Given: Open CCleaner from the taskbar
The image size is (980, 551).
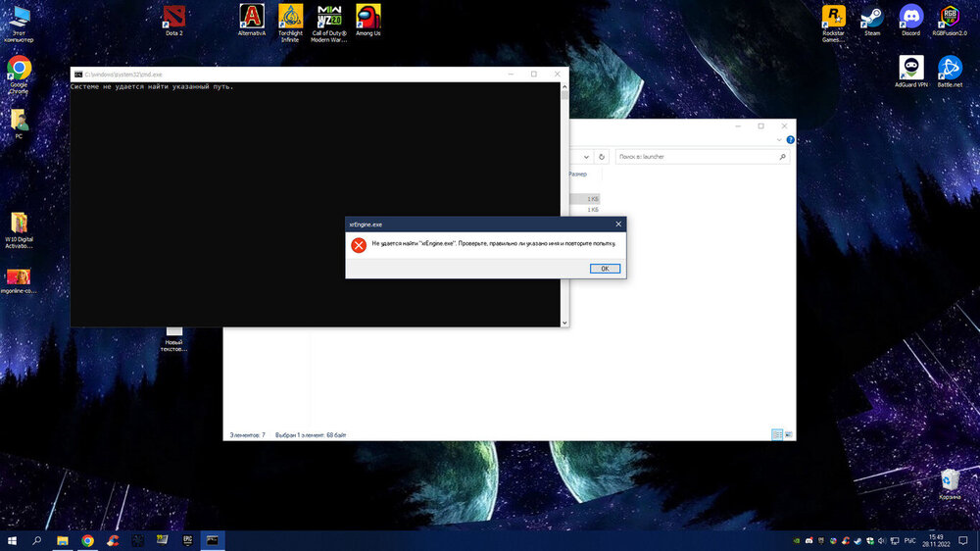Looking at the screenshot, I should pyautogui.click(x=113, y=540).
